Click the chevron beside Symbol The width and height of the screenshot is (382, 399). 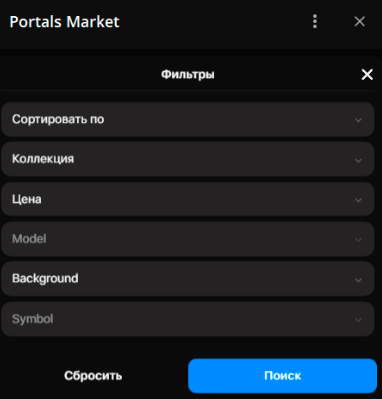pos(358,320)
